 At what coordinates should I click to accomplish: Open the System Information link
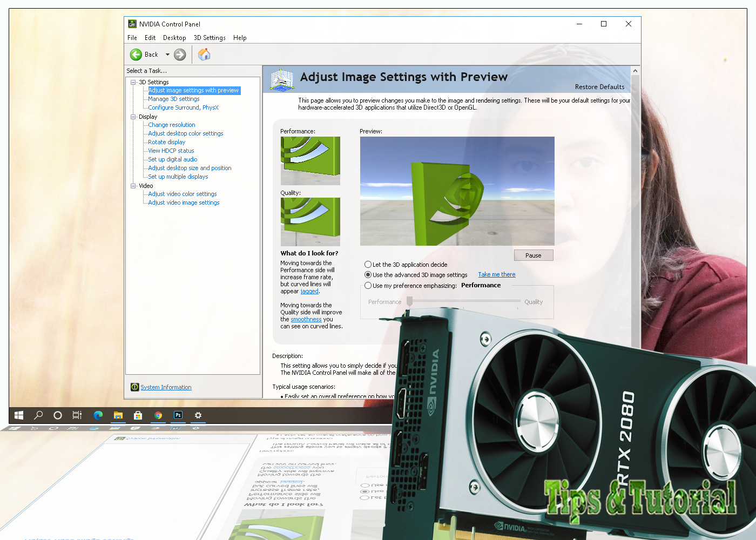pyautogui.click(x=166, y=387)
